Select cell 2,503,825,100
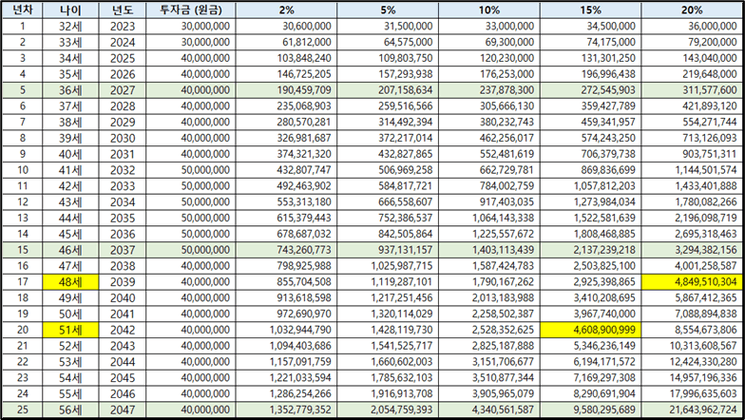The height and width of the screenshot is (420, 745). [x=591, y=266]
